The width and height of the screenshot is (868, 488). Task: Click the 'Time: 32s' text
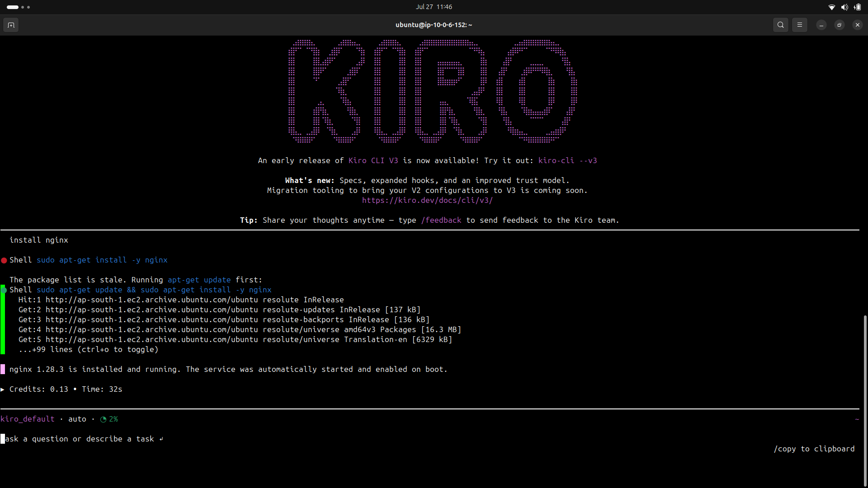click(102, 389)
